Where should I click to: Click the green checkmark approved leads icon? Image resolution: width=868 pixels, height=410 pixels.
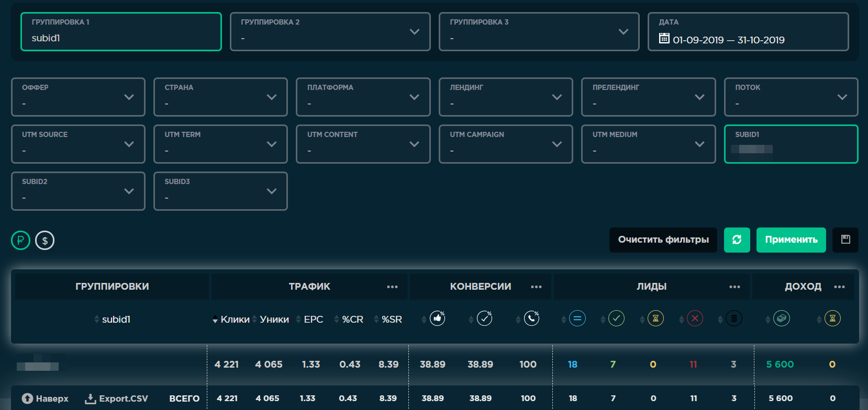point(616,318)
